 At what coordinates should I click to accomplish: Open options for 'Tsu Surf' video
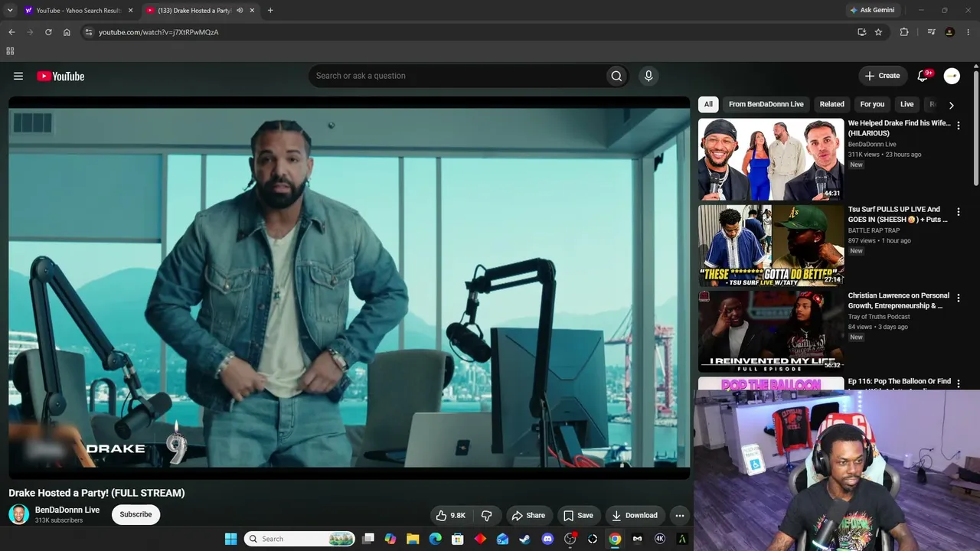(958, 212)
